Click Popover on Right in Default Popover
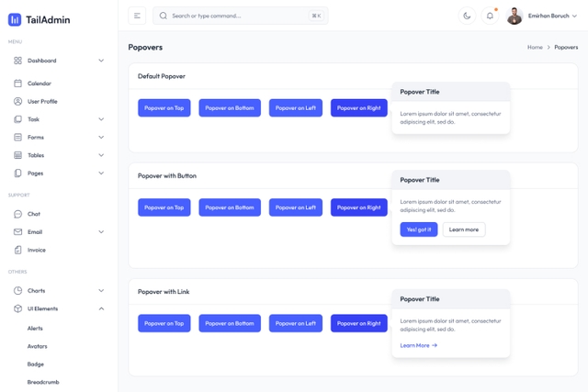The image size is (588, 392). [359, 108]
